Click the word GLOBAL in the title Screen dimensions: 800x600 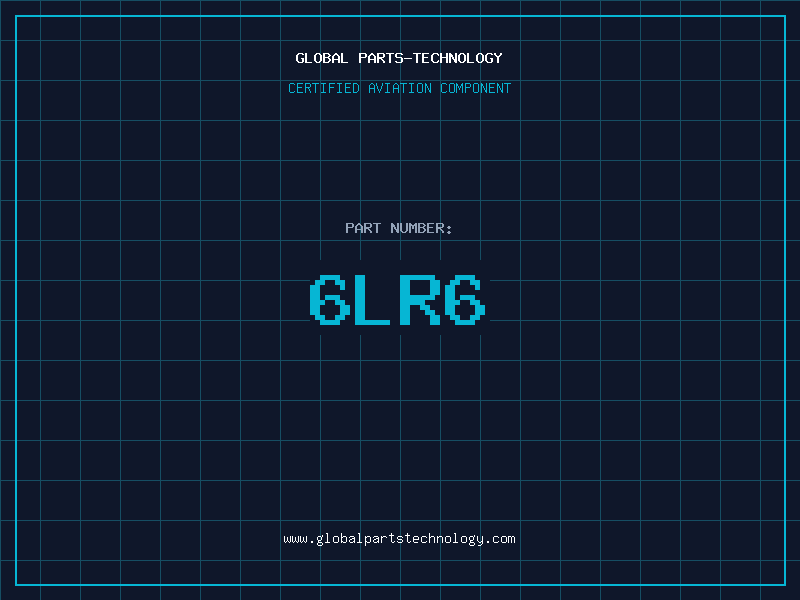(322, 58)
